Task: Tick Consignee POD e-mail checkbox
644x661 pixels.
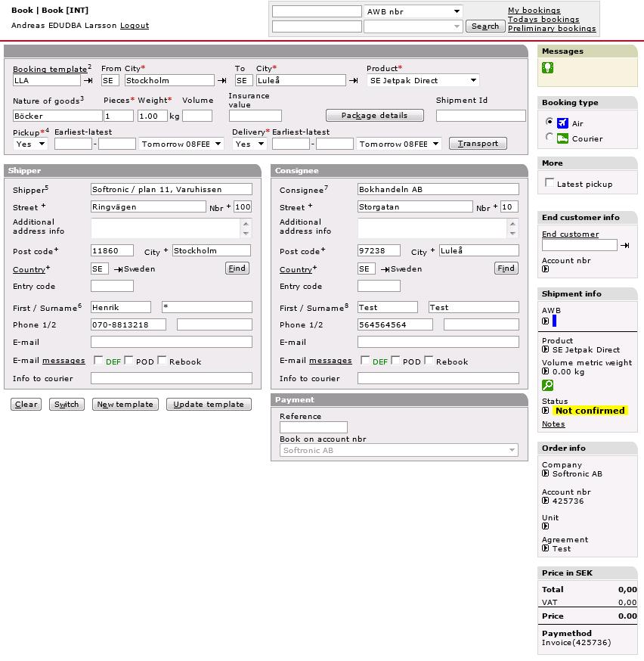Action: point(395,360)
